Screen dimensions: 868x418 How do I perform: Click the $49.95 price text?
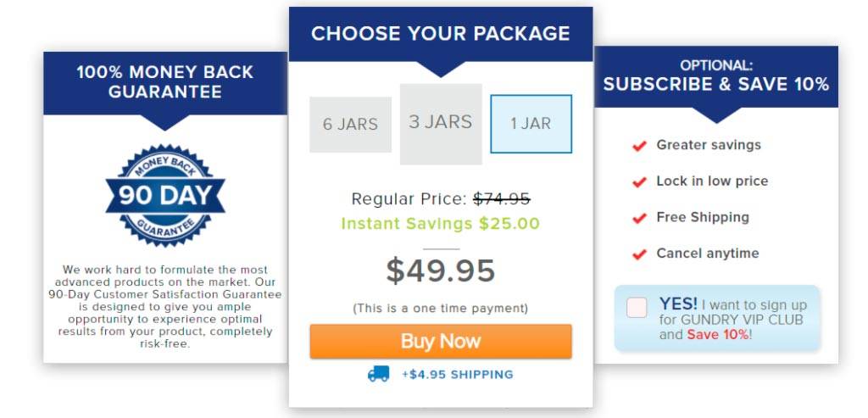(440, 270)
